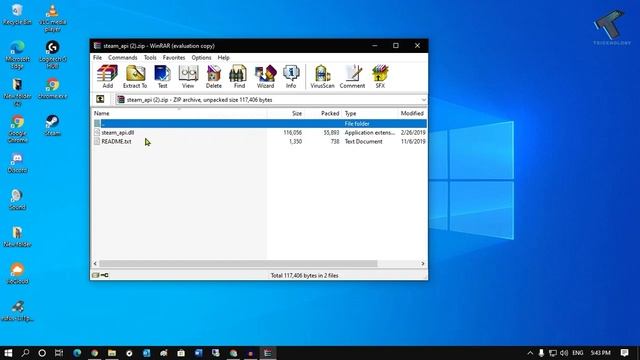Open File Explorer from the taskbar
The height and width of the screenshot is (360, 640).
click(112, 353)
